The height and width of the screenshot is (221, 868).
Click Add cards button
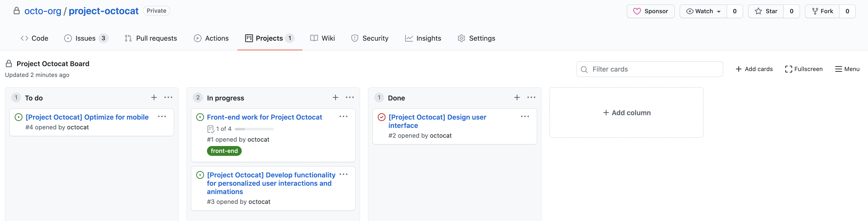coord(754,69)
